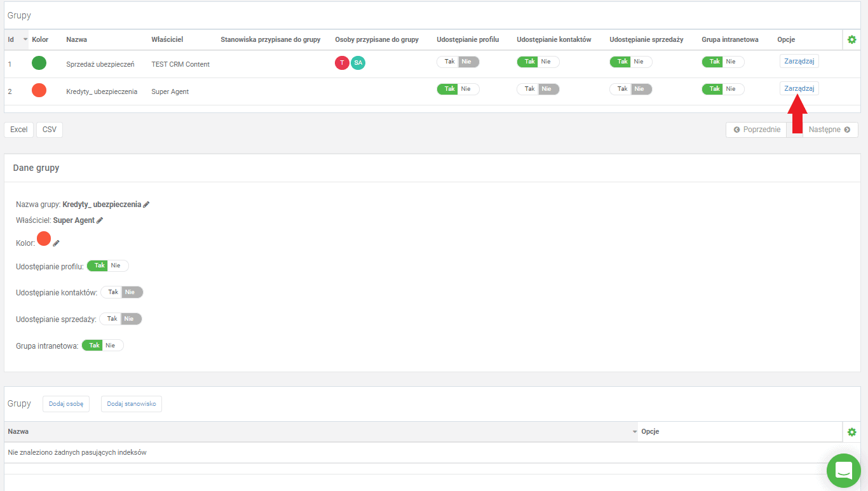Click Zarządzaj for Sprzedaż ubezpieczeń group
Viewport: 868px width, 491px height.
[799, 62]
